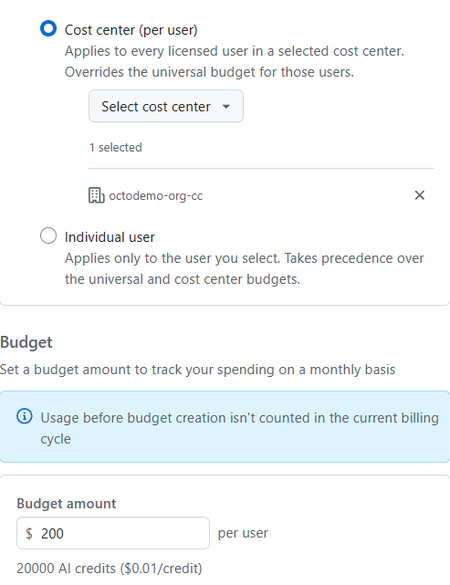The width and height of the screenshot is (450, 585).
Task: Remove octodemo-org-cc with the X icon
Action: [x=419, y=195]
